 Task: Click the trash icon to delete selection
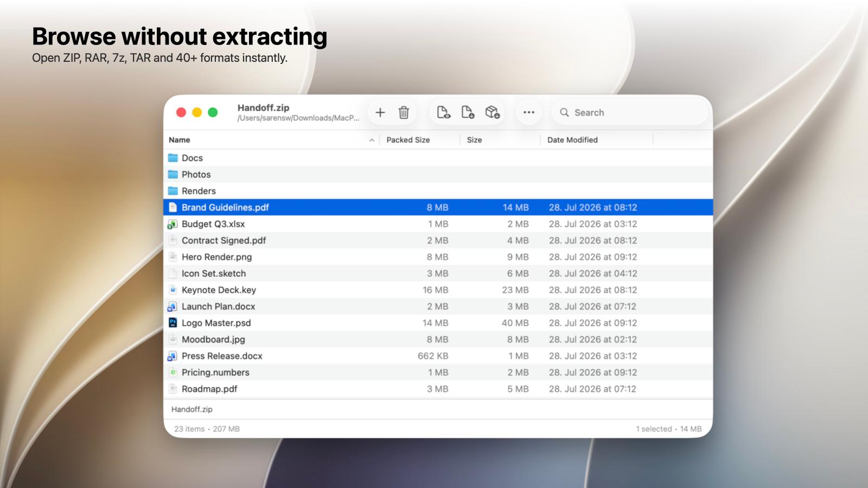pos(404,112)
